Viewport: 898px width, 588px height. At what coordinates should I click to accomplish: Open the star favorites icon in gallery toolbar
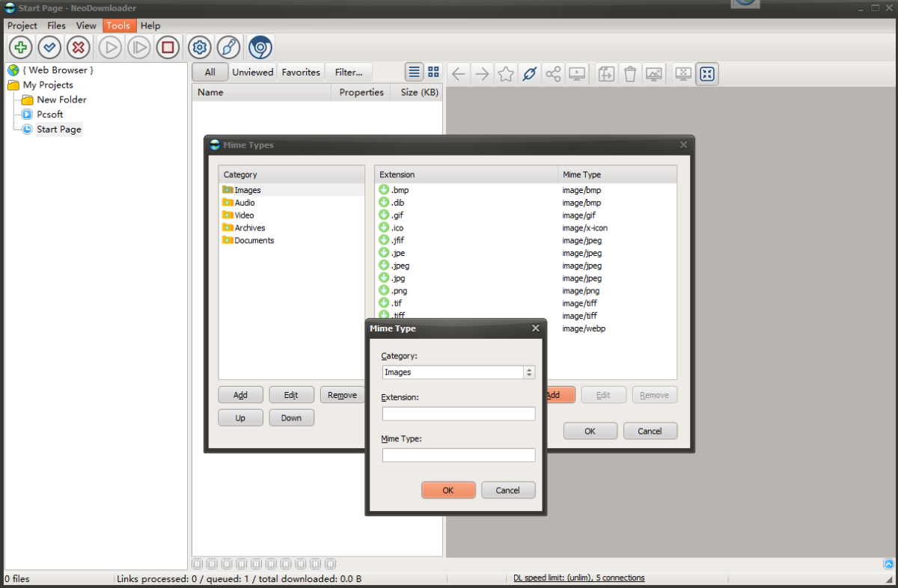(505, 73)
